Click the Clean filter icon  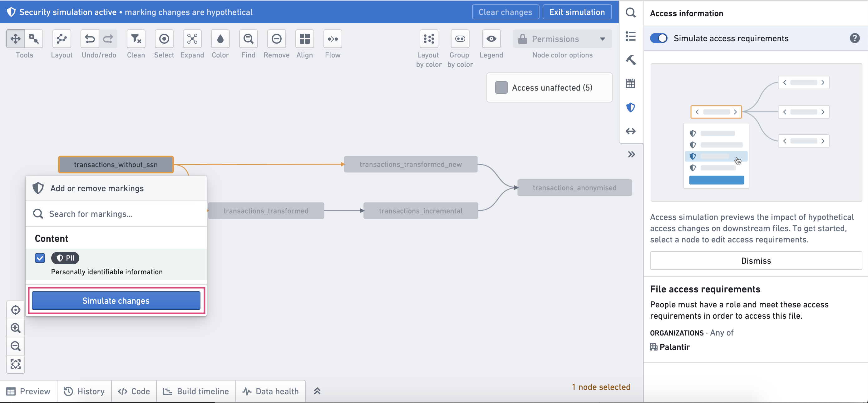[136, 39]
